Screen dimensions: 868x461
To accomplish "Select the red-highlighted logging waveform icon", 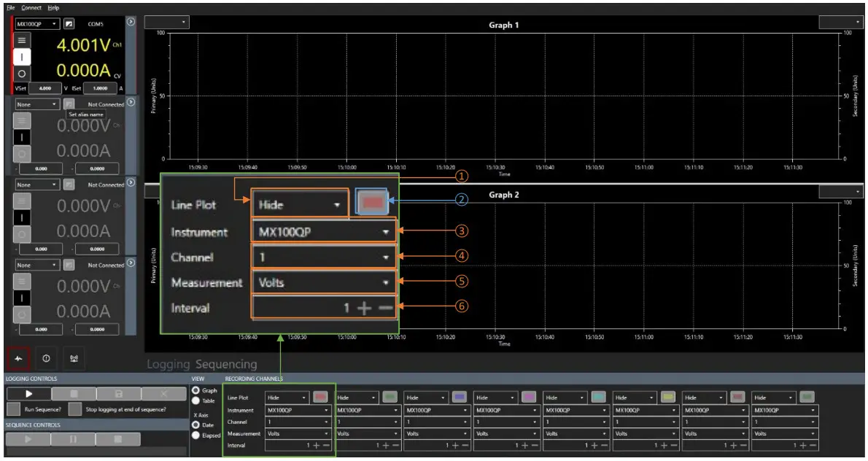I will click(x=18, y=359).
